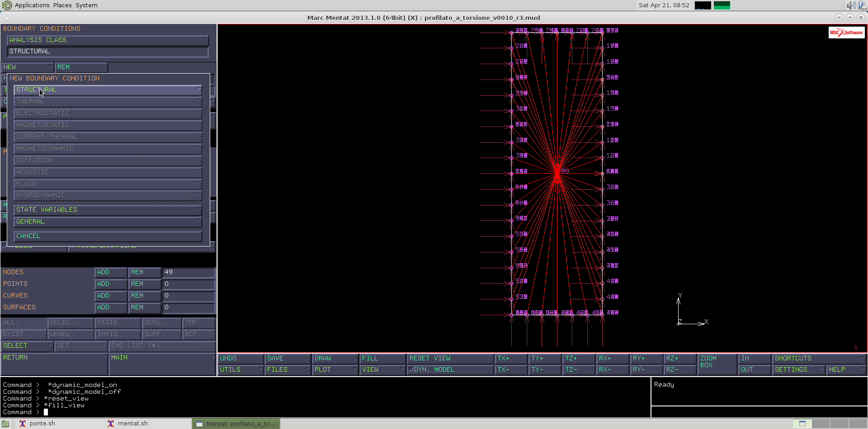The image size is (868, 429).
Task: Open the Applications system menu
Action: (32, 5)
